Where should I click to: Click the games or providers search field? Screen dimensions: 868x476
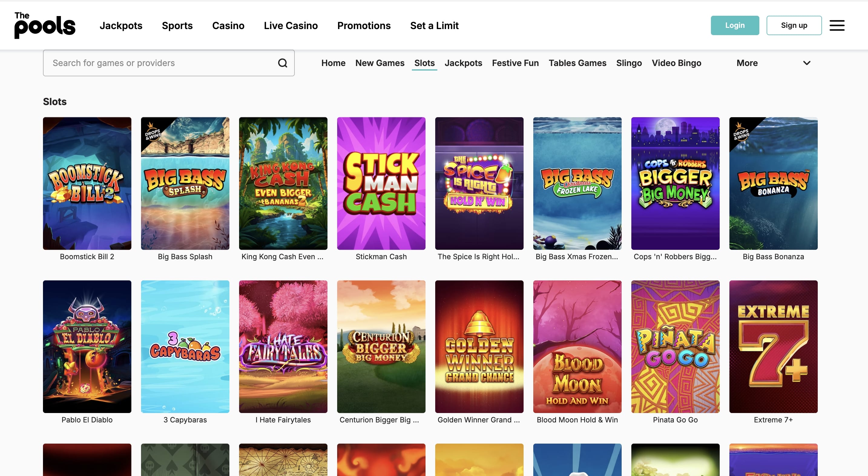(162, 63)
